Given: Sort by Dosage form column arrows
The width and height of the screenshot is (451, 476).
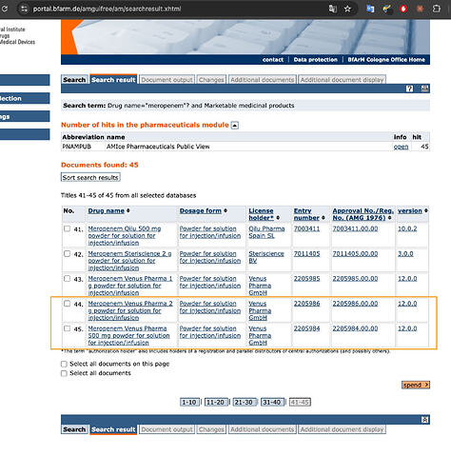Looking at the screenshot, I should 225,210.
